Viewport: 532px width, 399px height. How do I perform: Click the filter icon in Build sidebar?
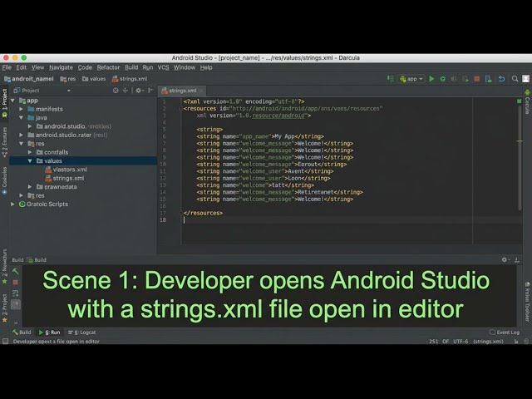tap(15, 293)
